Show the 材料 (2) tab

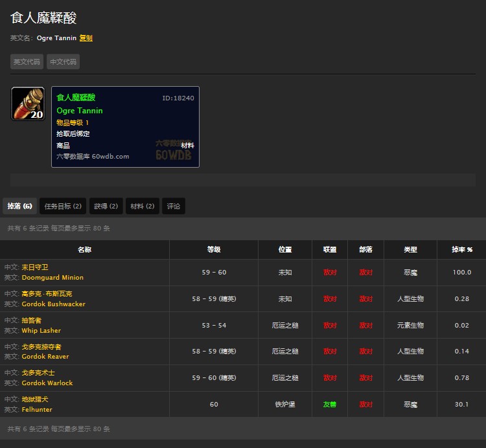[x=142, y=207]
